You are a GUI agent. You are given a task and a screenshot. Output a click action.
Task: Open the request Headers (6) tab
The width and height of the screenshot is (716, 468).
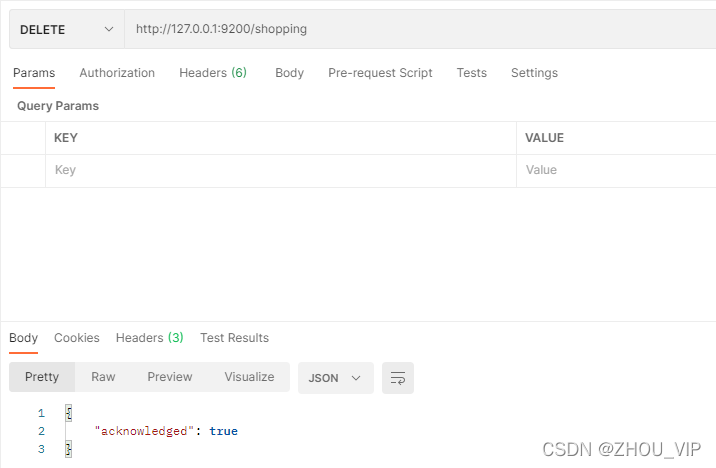[x=213, y=73]
